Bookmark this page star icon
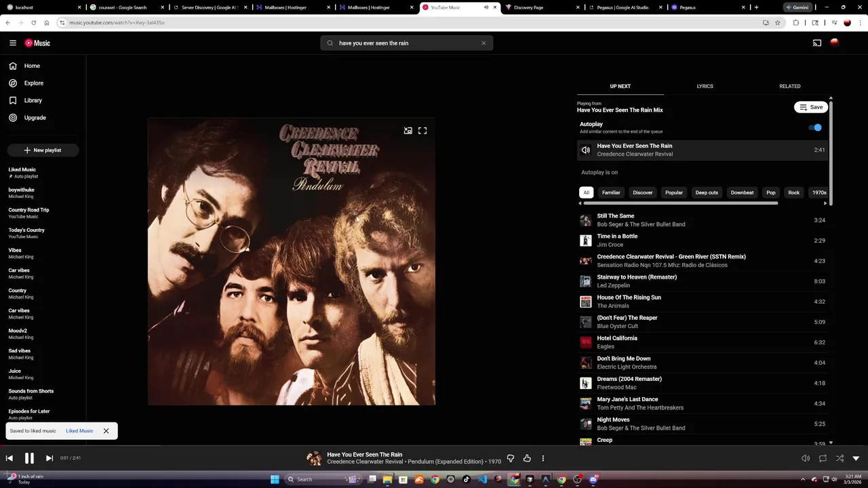The height and width of the screenshot is (488, 868). point(778,22)
